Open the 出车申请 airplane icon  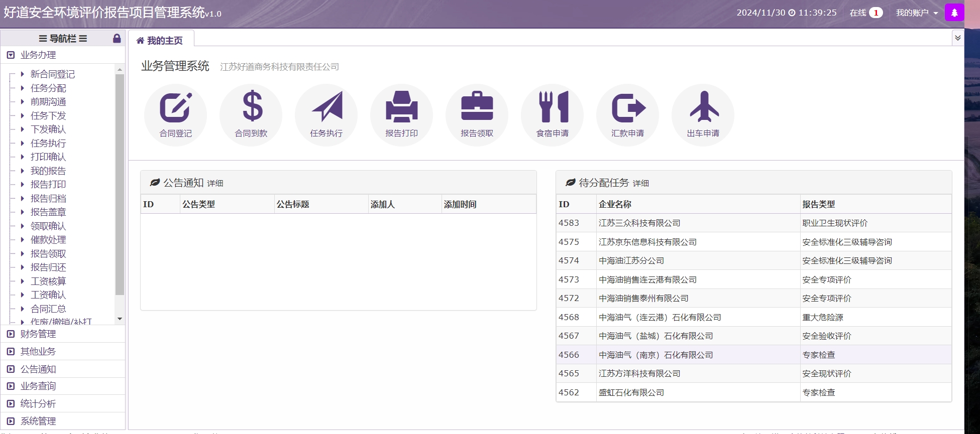[703, 114]
